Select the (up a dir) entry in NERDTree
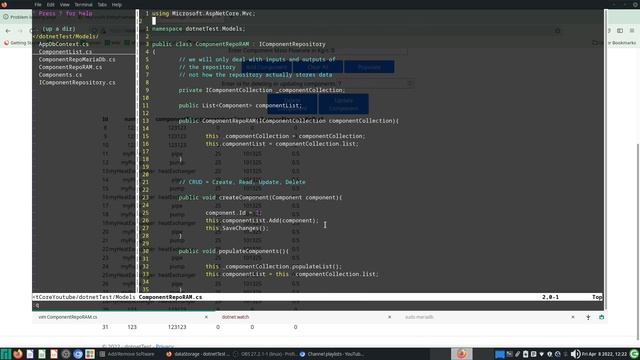 59,29
